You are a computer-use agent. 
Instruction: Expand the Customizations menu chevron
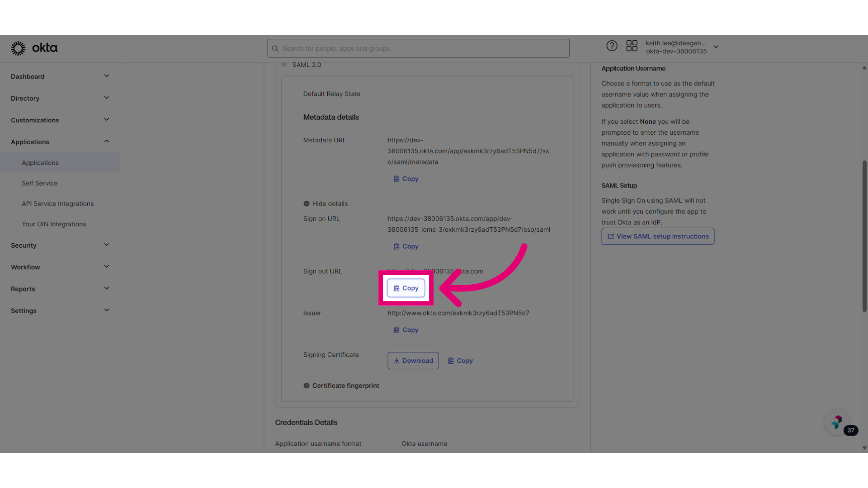point(107,120)
